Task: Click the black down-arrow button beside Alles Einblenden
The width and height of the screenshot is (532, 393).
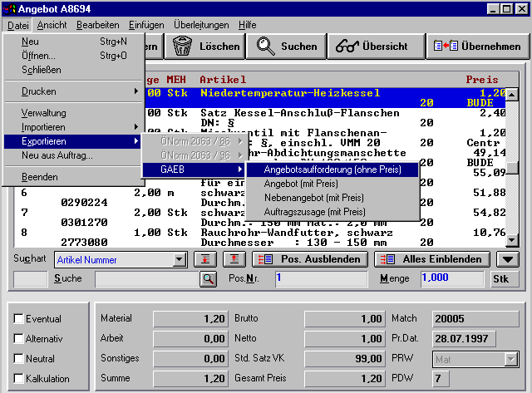Action: click(x=507, y=259)
